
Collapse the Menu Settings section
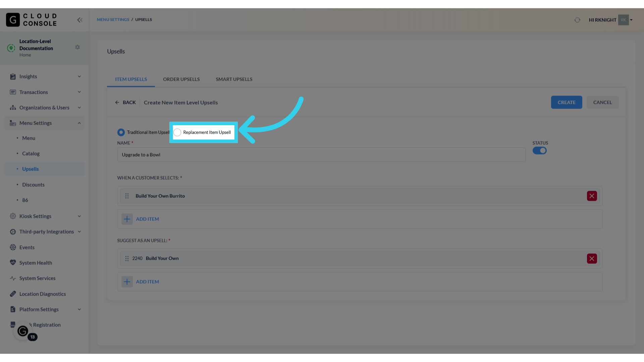pyautogui.click(x=79, y=123)
